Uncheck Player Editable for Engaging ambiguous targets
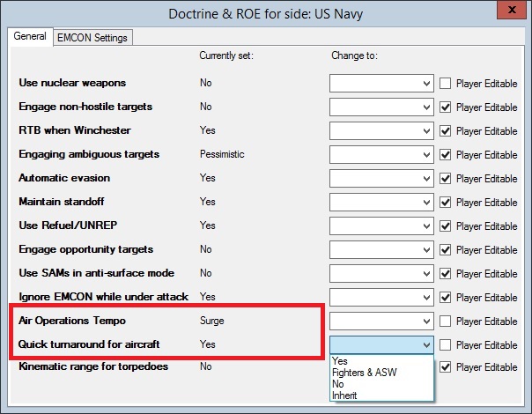This screenshot has height=414, width=532. [x=445, y=155]
